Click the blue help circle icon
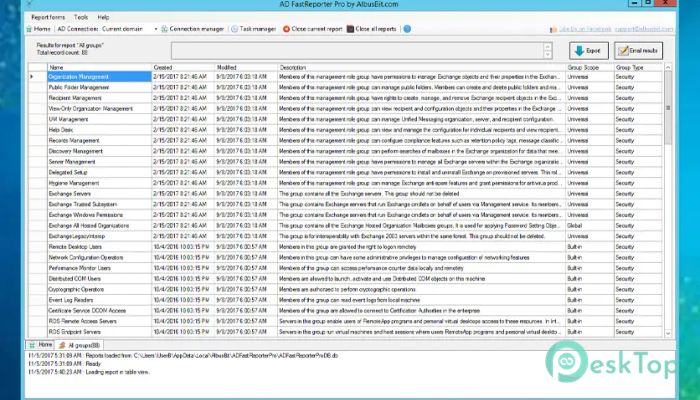700x400 pixels. coord(407,29)
